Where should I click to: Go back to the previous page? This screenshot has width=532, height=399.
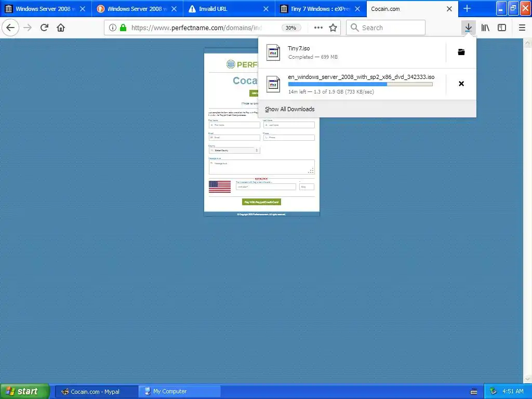10,28
